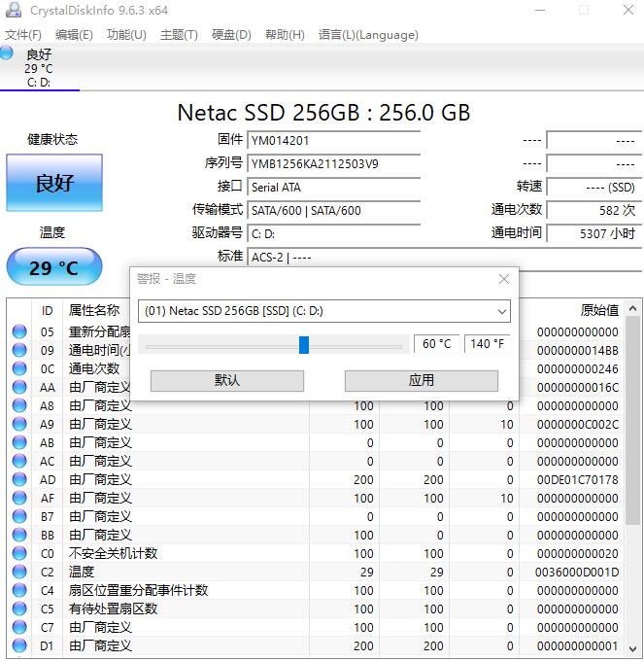Click the blue status icon for attribute C7

point(19,627)
